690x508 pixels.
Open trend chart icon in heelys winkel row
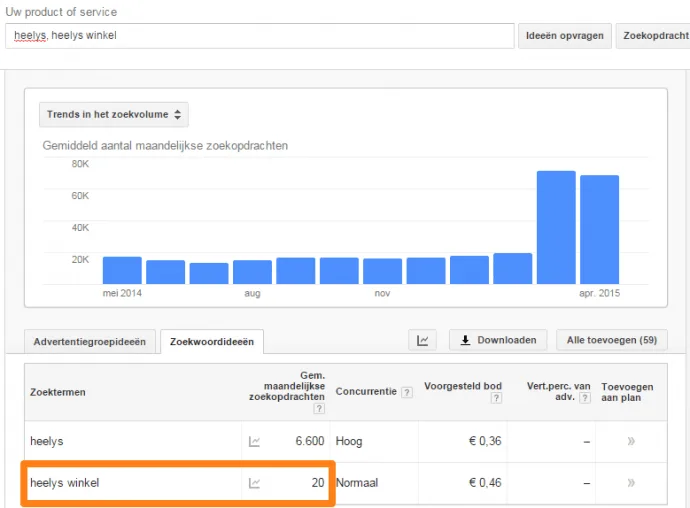(254, 483)
